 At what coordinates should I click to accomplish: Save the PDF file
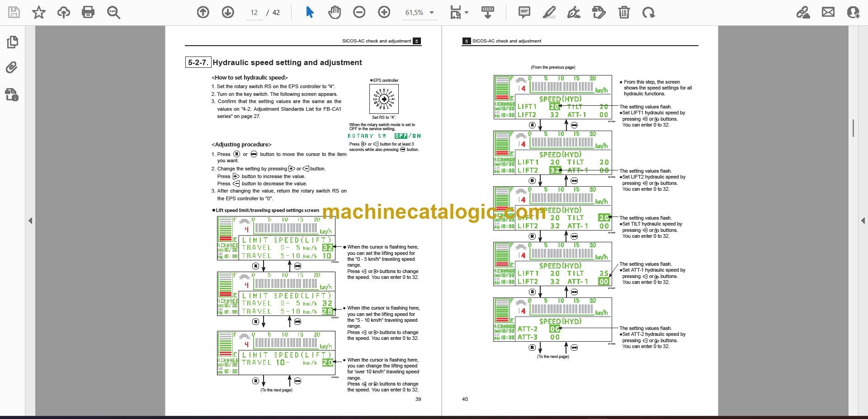14,12
